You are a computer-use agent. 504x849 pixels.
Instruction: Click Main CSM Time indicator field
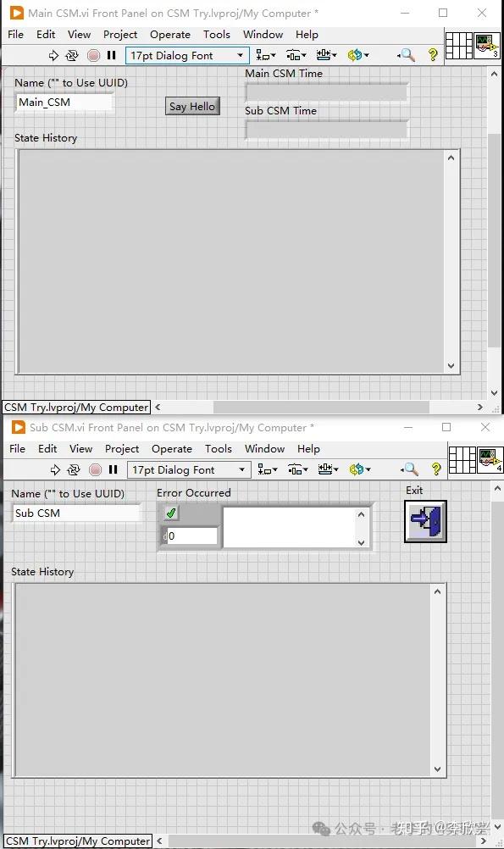point(326,92)
